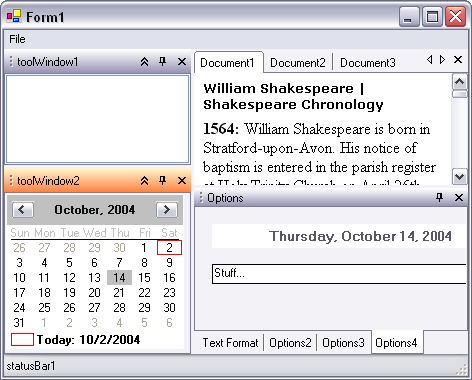
Task: Select October 2 circled in red
Action: pyautogui.click(x=169, y=248)
